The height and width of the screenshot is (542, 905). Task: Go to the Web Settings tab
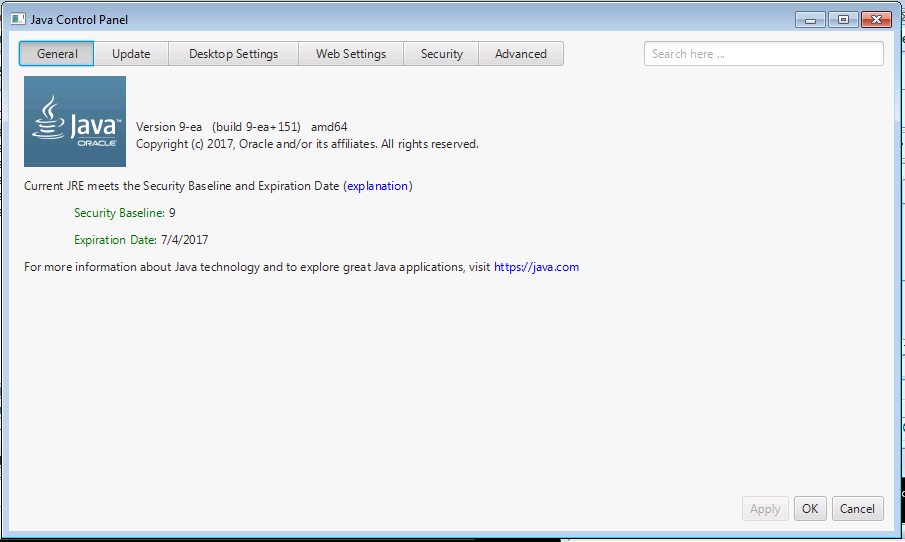351,54
